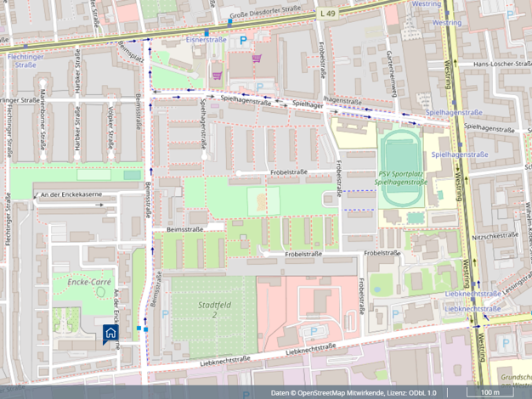Select the PSV Sportplatz Spielhagenstraße label
The height and width of the screenshot is (399, 532).
coord(402,177)
